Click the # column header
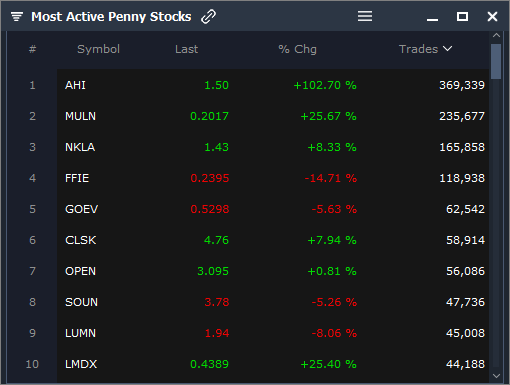510x385 pixels. 32,49
